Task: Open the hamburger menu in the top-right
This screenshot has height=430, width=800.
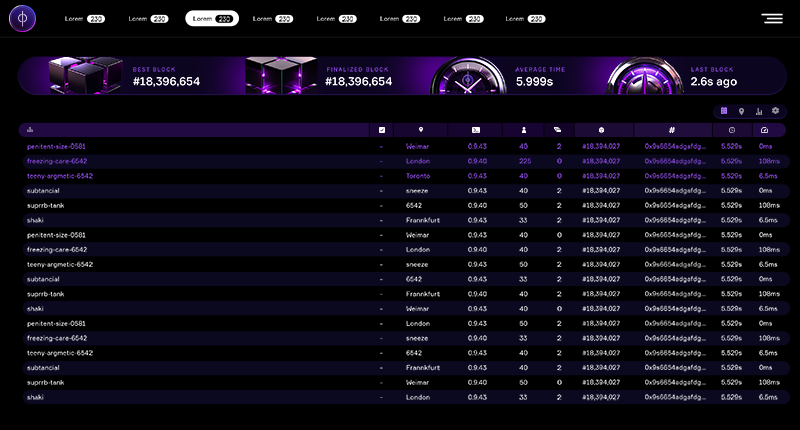Action: tap(771, 18)
